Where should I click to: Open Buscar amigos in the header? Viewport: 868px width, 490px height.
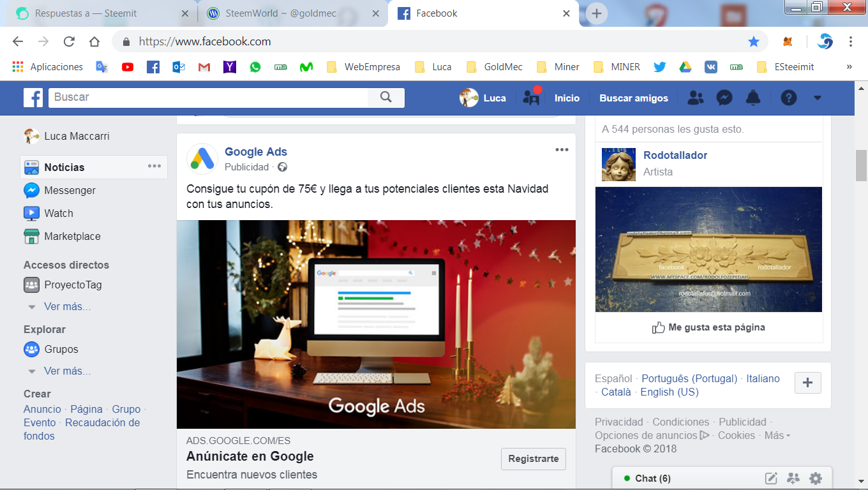(x=634, y=98)
